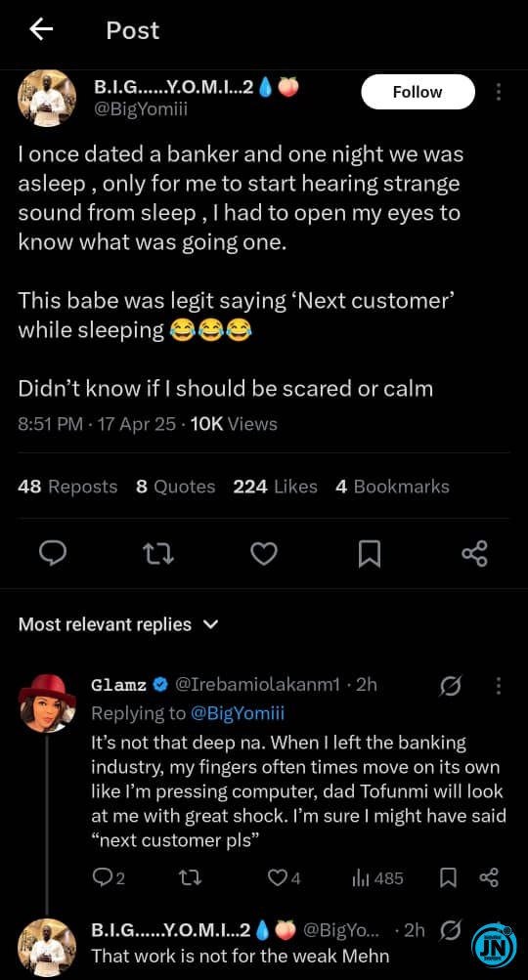The width and height of the screenshot is (528, 980).
Task: Follow the BigYomiii account
Action: click(418, 92)
